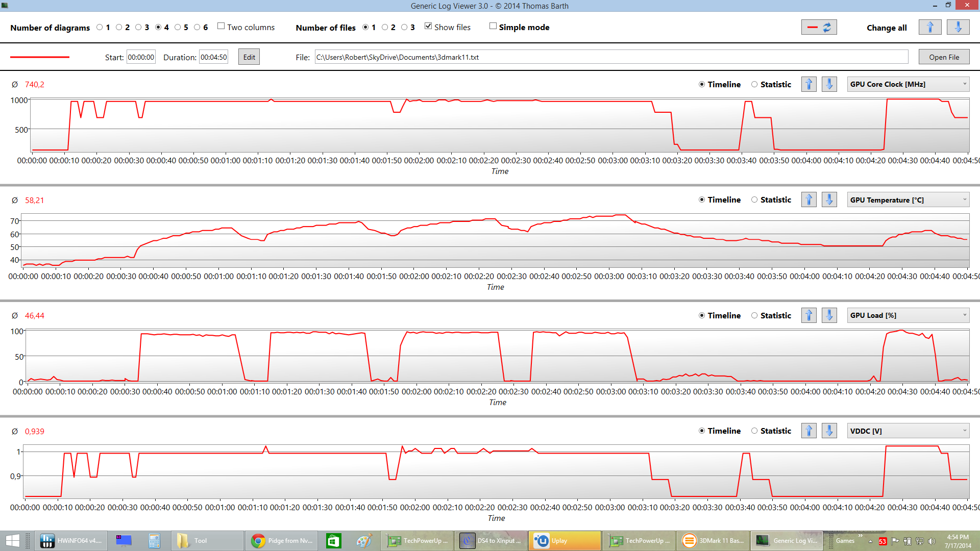Move VDDC diagram down
980x551 pixels.
point(829,431)
